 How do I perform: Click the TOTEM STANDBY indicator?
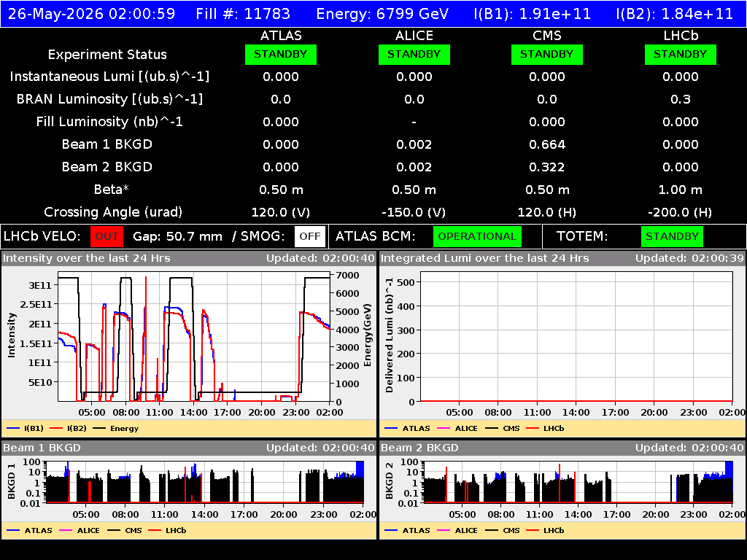click(672, 236)
